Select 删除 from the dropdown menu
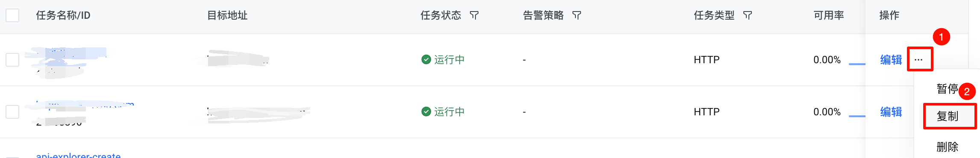 coord(948,147)
